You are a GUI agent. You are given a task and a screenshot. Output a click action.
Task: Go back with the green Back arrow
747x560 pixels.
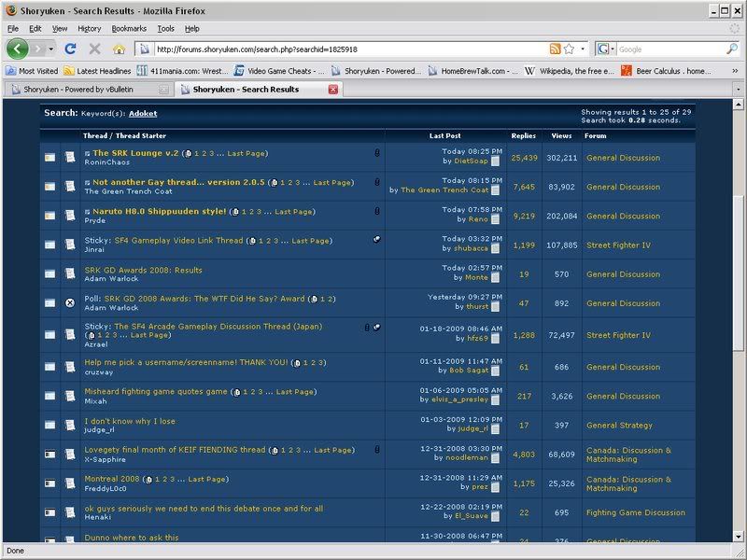coord(17,49)
